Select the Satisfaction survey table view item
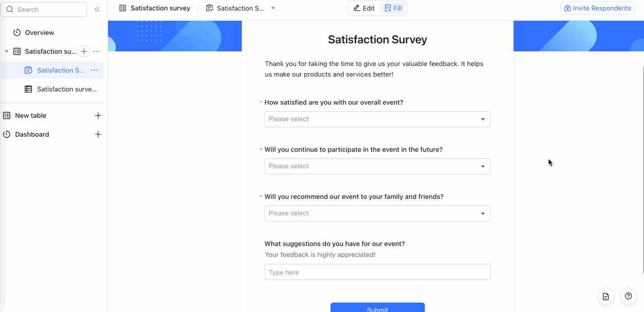 point(66,89)
